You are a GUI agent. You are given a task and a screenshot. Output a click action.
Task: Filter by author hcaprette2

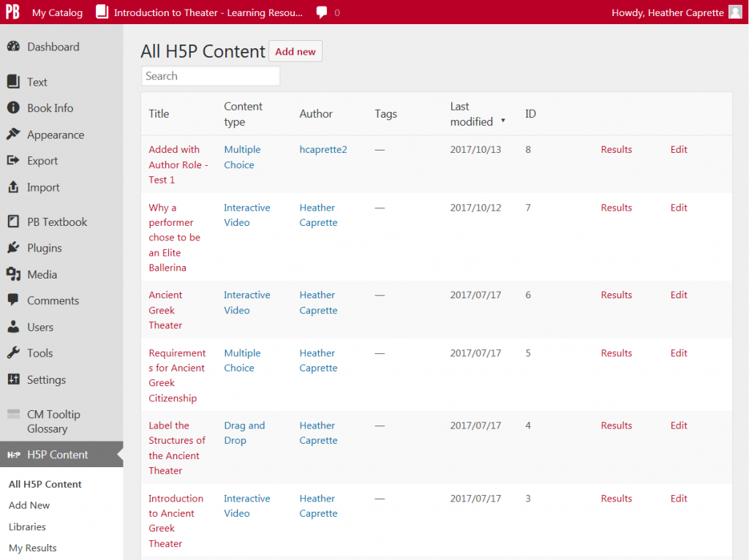coord(323,149)
